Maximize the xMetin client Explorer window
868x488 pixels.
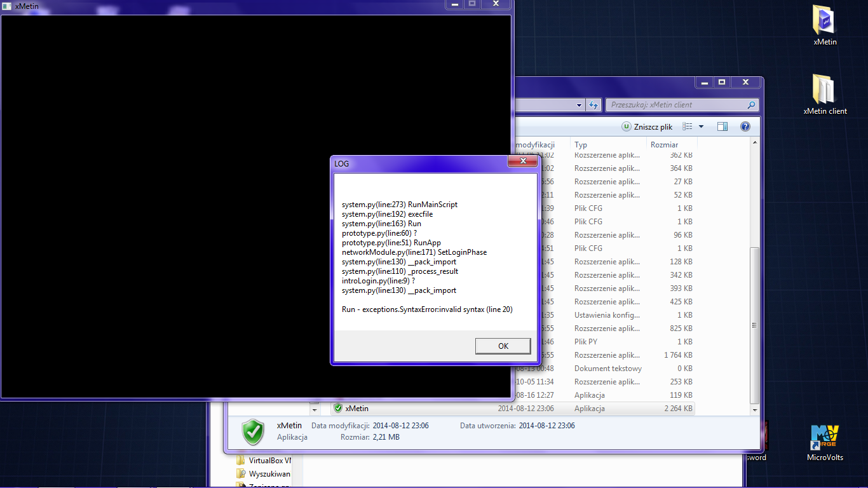722,82
